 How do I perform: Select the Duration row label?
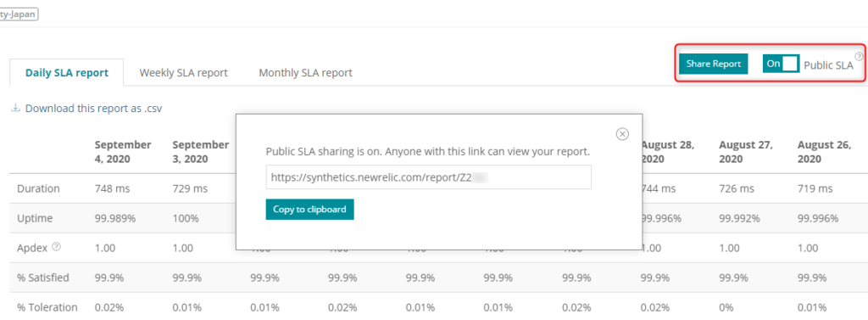[x=38, y=188]
